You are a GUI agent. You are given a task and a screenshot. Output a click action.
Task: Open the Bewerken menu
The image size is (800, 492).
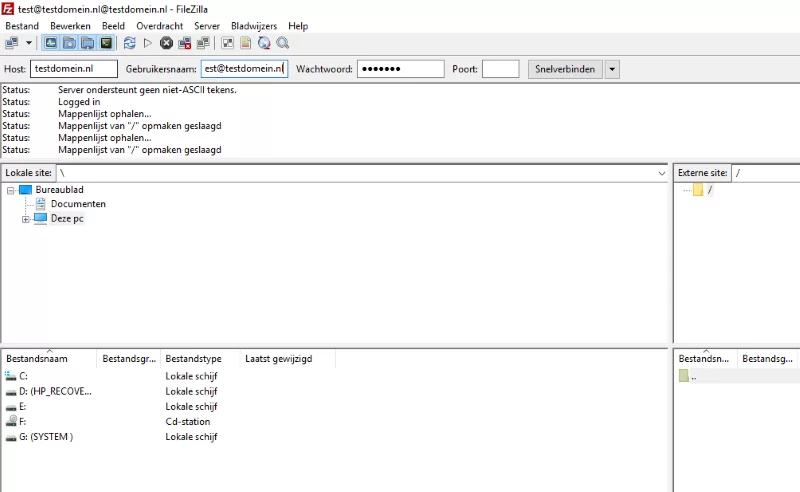tap(70, 26)
